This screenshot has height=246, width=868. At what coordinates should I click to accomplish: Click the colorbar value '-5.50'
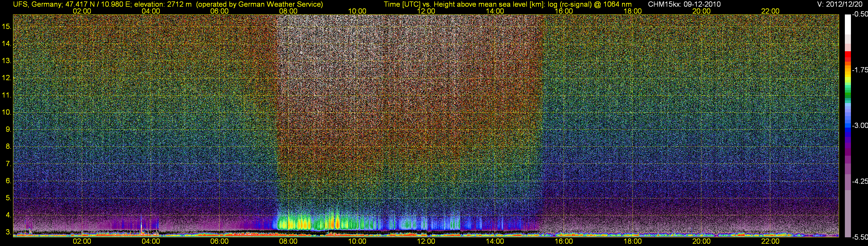[860, 237]
